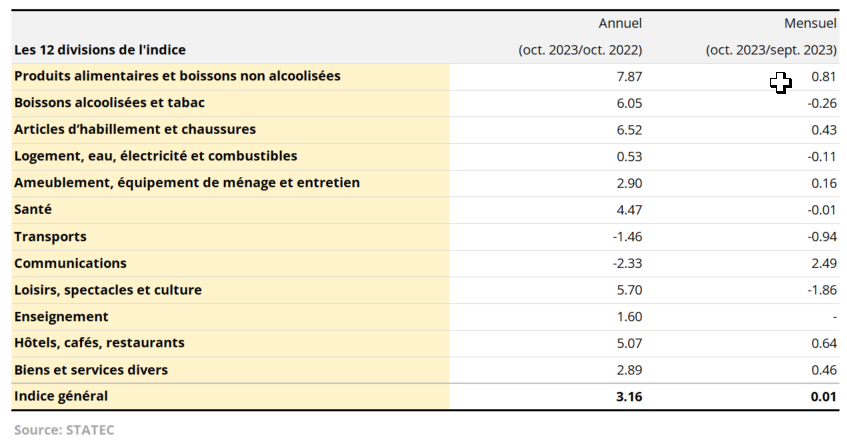Select the 'Logement, eau, électricité et combustibles' label

point(155,156)
